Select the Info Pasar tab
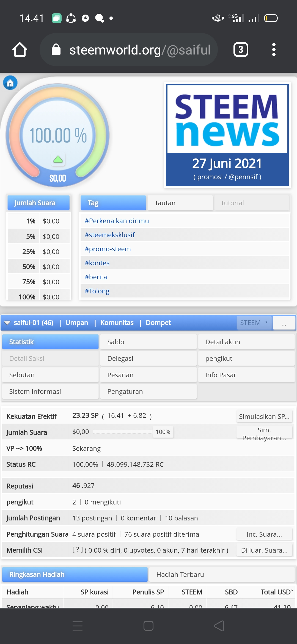Screen dimensions: 297x644 (246, 375)
